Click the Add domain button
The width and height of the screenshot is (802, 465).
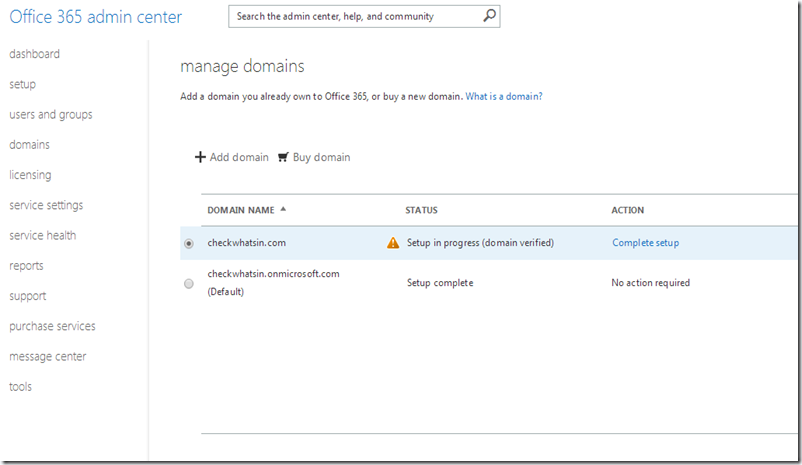pos(232,157)
